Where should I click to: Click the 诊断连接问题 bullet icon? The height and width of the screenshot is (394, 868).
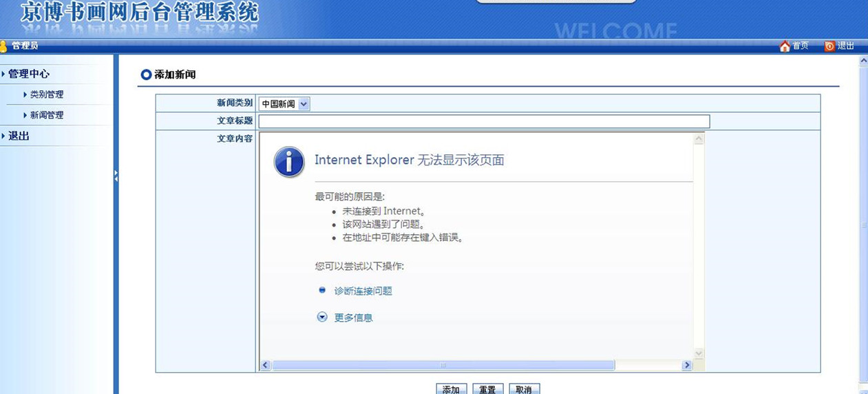pos(322,291)
